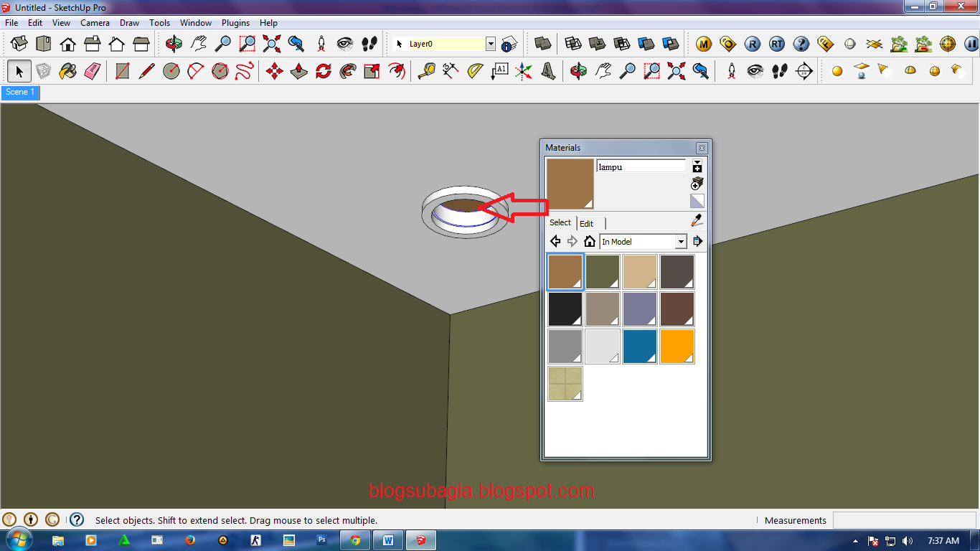The width and height of the screenshot is (980, 551).
Task: Select the Arc tool
Action: tap(196, 71)
